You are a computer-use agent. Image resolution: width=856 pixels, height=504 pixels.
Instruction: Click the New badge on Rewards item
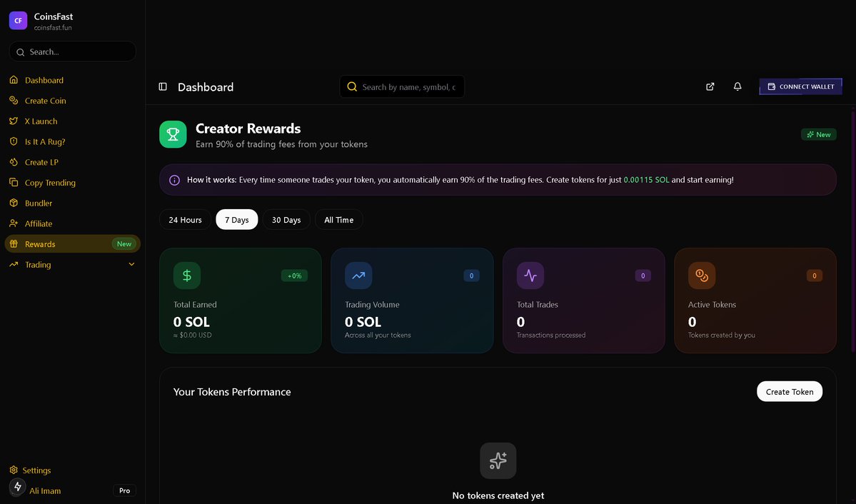click(x=124, y=244)
